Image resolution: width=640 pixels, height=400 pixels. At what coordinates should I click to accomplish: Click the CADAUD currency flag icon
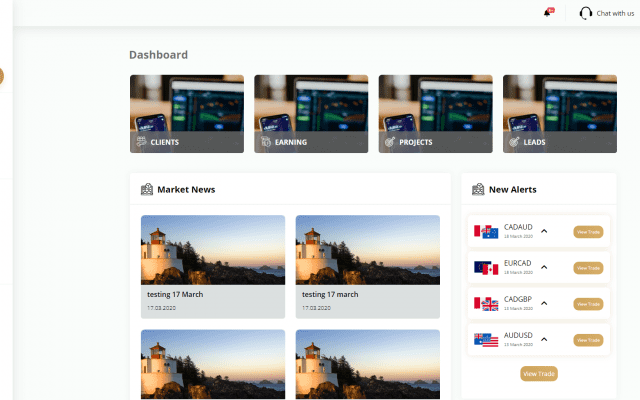coord(486,232)
